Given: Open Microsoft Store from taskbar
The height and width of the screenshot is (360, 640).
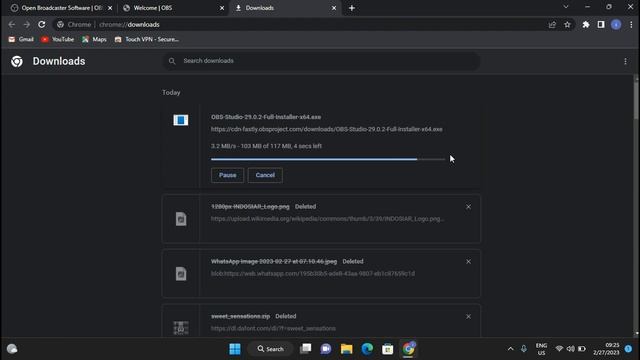Looking at the screenshot, I should (x=387, y=349).
